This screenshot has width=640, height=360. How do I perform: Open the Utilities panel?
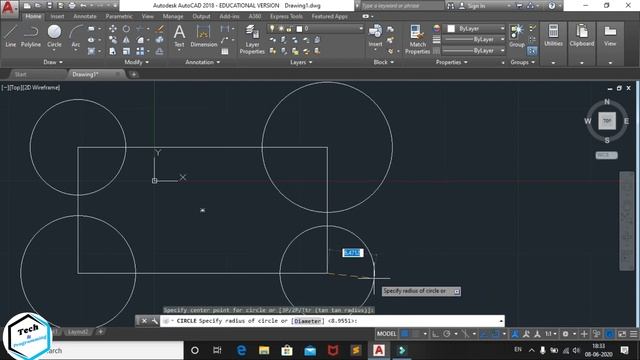pyautogui.click(x=553, y=36)
